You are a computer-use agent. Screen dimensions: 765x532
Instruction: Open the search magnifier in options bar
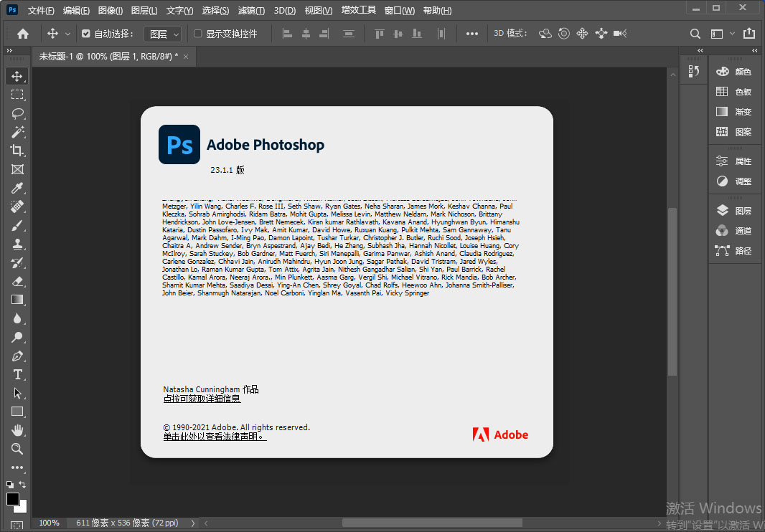(695, 34)
